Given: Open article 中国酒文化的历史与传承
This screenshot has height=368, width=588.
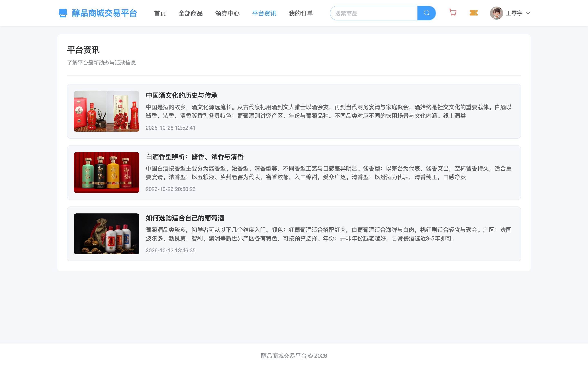Looking at the screenshot, I should point(182,95).
